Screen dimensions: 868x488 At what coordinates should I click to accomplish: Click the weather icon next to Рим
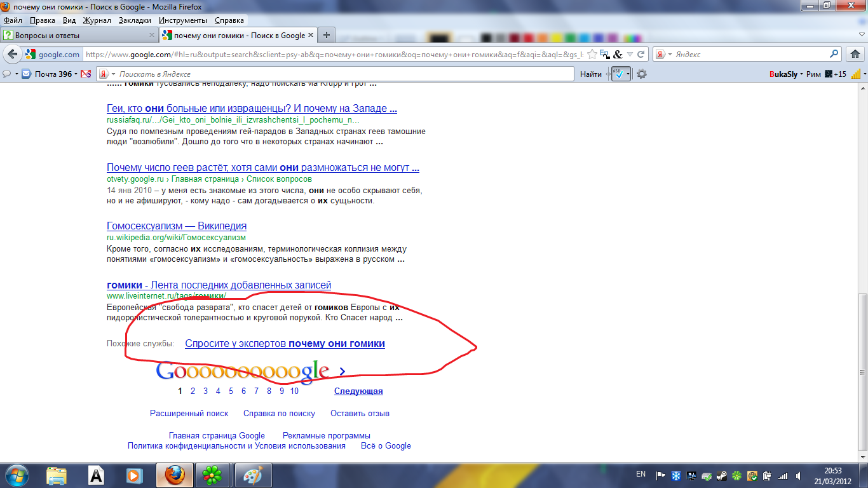click(827, 74)
